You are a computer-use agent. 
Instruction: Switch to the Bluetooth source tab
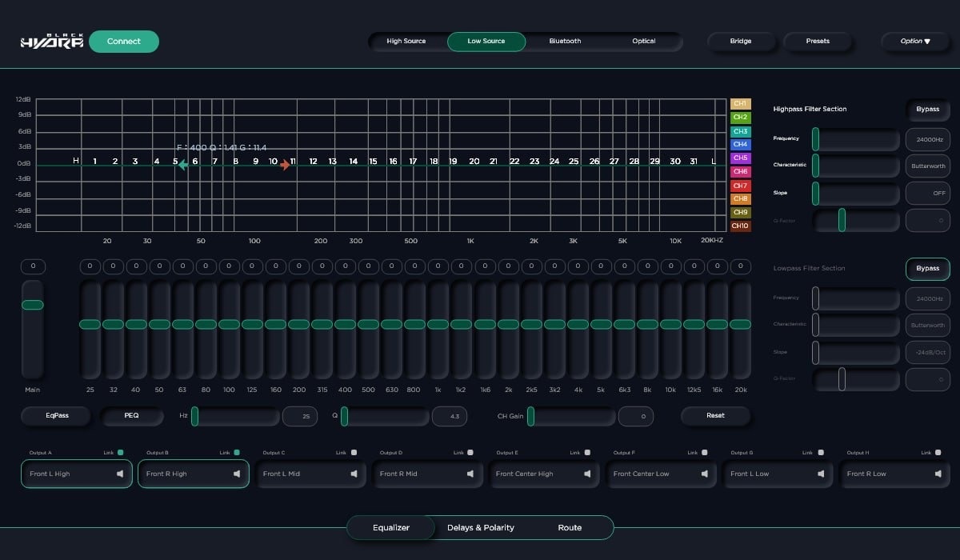(565, 42)
